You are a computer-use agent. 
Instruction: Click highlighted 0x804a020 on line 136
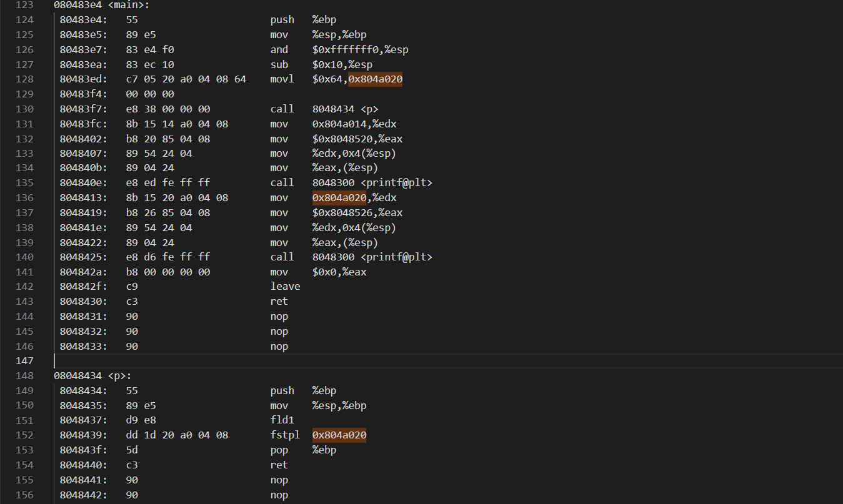click(x=339, y=198)
